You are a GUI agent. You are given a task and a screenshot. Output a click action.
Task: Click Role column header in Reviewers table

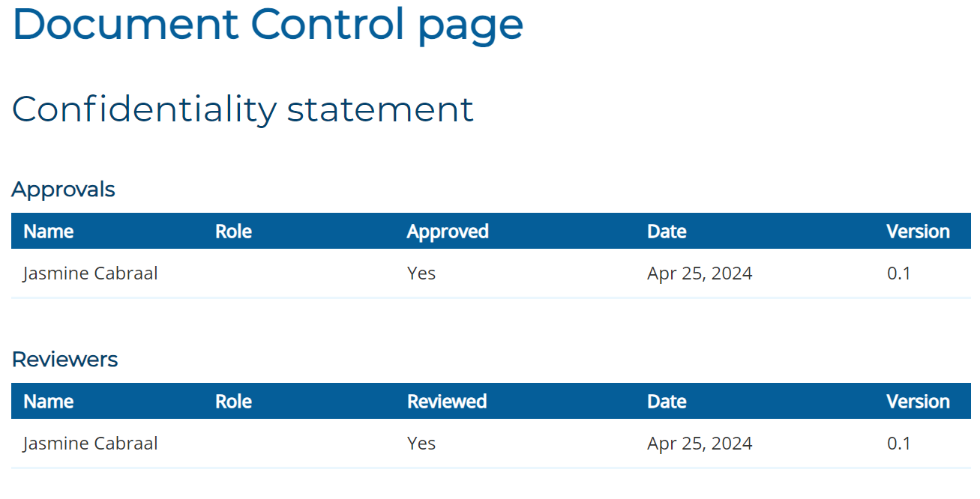pos(233,402)
